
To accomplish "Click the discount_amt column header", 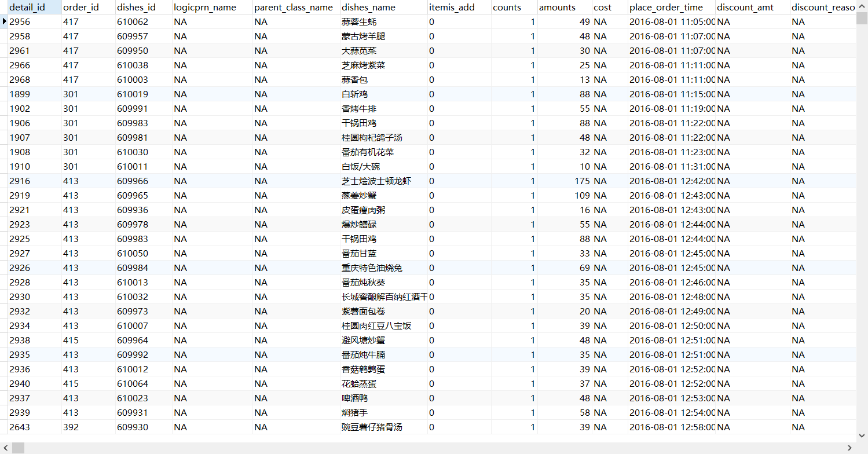I will (753, 7).
